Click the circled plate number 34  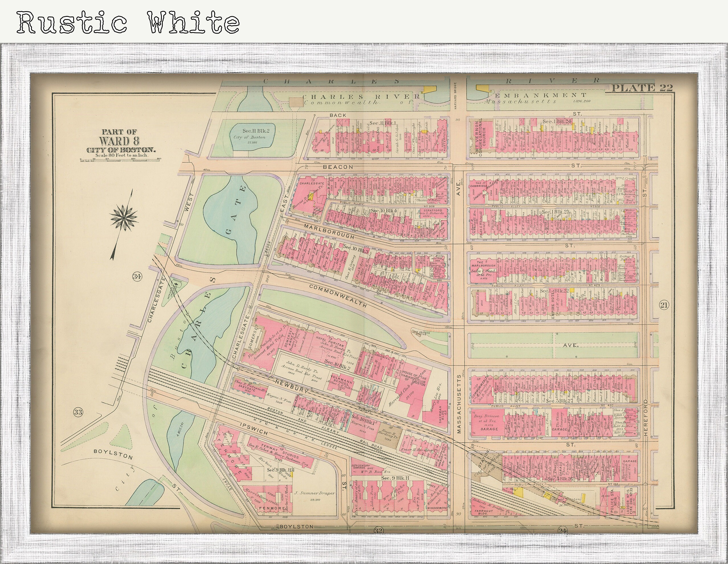[x=137, y=276]
